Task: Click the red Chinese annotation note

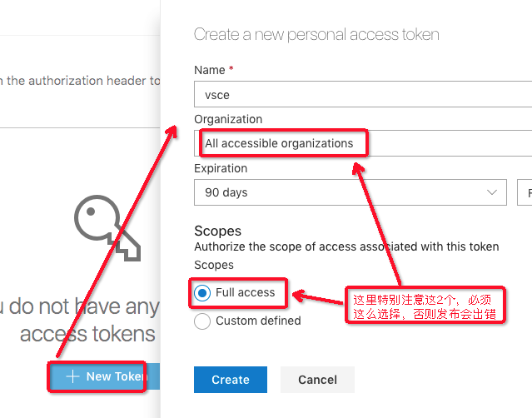Action: (x=425, y=307)
